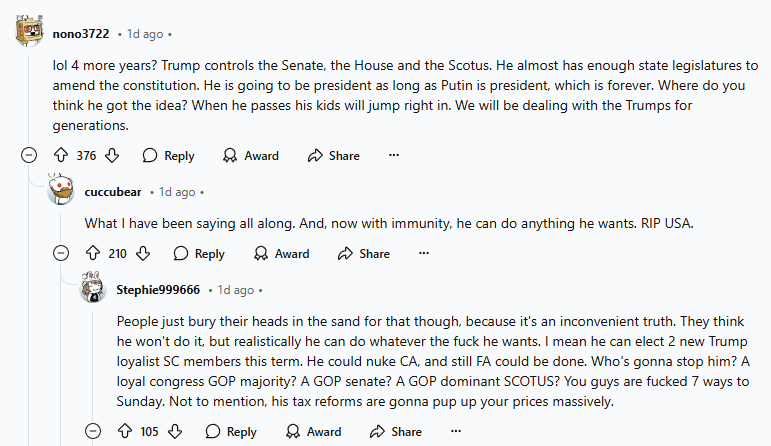The image size is (771, 446).
Task: Open nono3722's user profile link
Action: 81,34
